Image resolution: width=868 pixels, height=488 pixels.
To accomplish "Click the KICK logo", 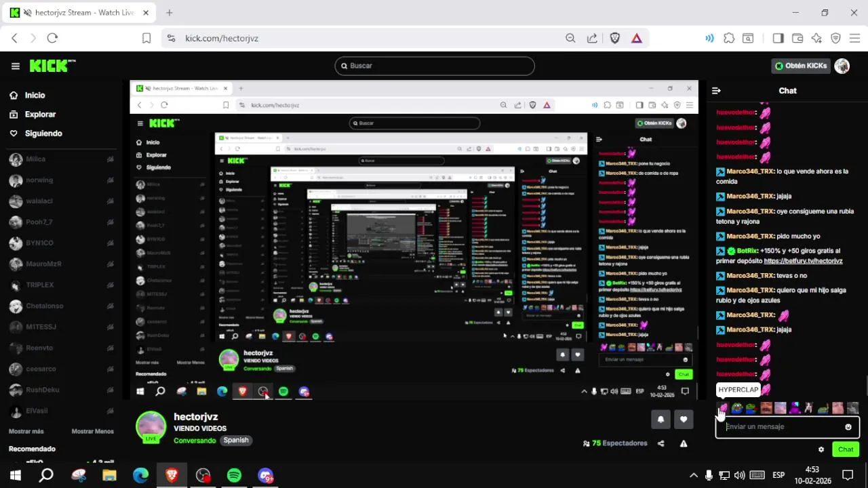I will [52, 66].
